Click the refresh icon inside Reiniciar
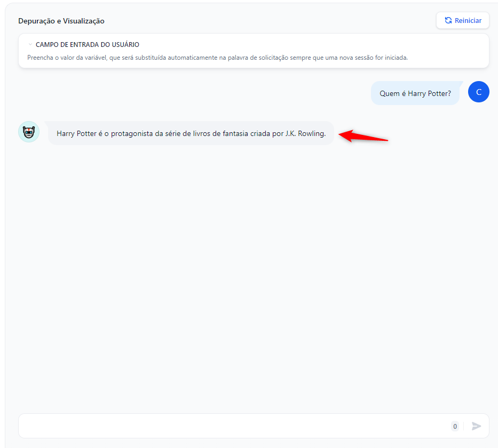The height and width of the screenshot is (448, 498). tap(448, 21)
